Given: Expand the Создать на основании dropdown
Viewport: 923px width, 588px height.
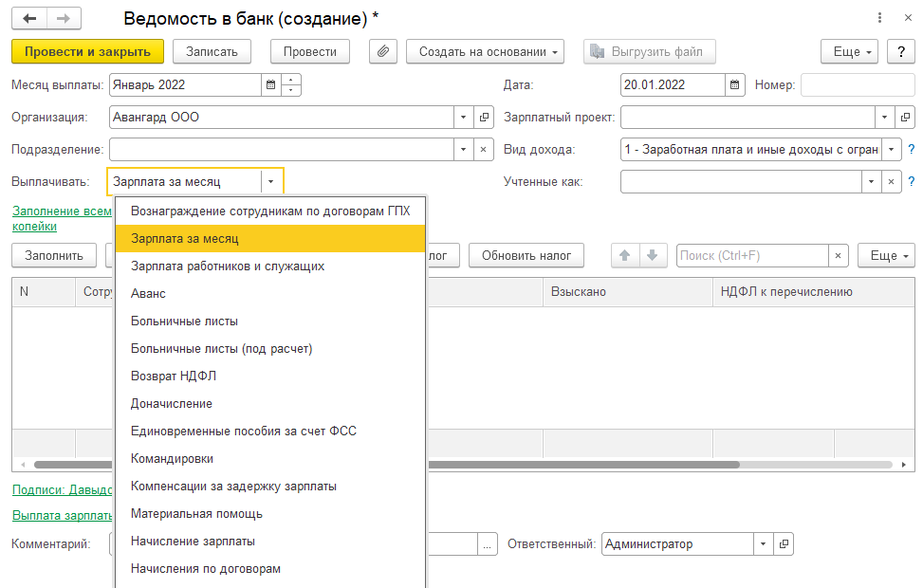Looking at the screenshot, I should pos(485,51).
